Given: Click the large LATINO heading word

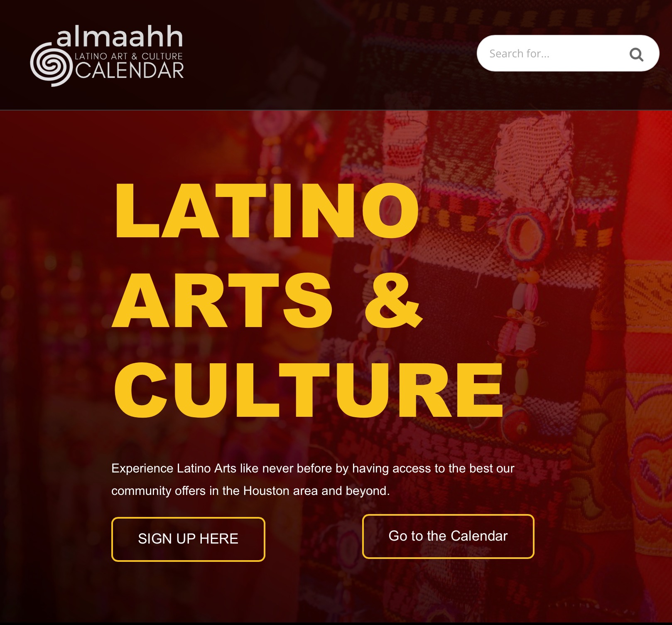Looking at the screenshot, I should (x=267, y=210).
